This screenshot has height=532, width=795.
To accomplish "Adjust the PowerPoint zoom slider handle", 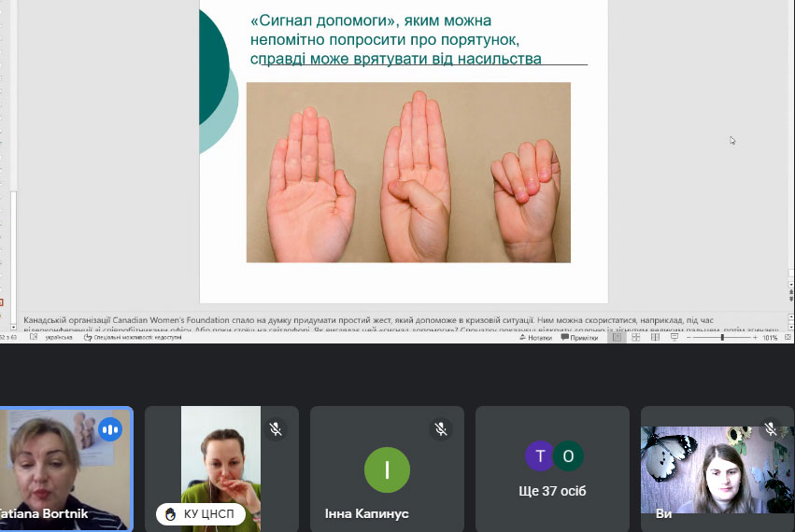I will coord(722,338).
